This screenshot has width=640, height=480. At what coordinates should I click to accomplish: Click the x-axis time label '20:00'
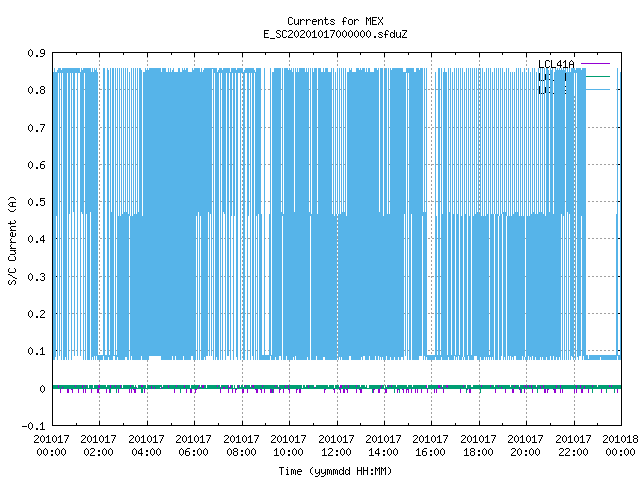pyautogui.click(x=525, y=452)
